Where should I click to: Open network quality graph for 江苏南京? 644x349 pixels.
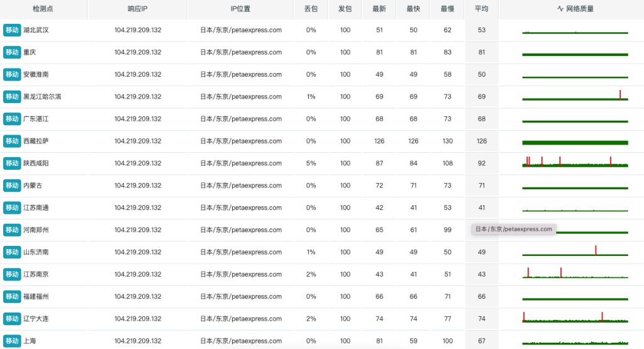pyautogui.click(x=575, y=273)
